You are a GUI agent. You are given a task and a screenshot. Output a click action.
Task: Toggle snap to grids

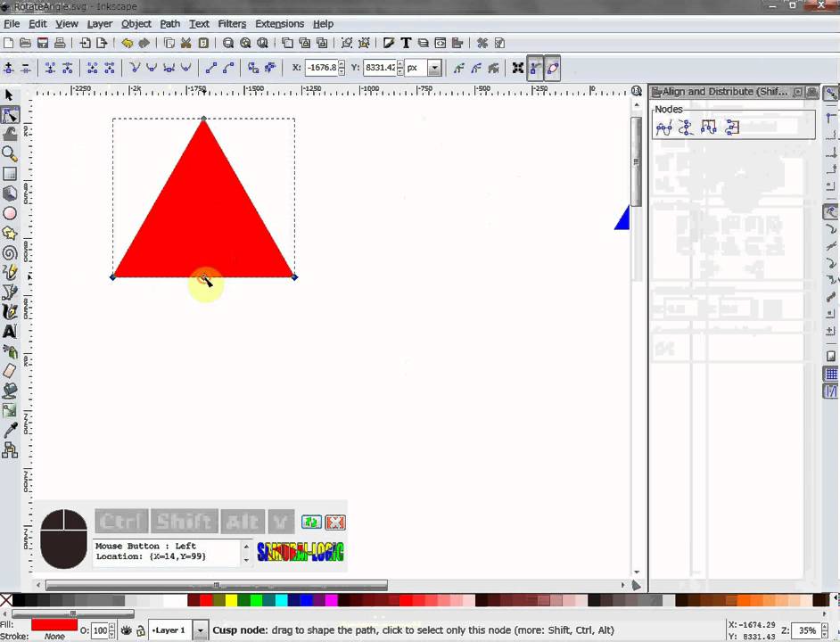click(830, 374)
